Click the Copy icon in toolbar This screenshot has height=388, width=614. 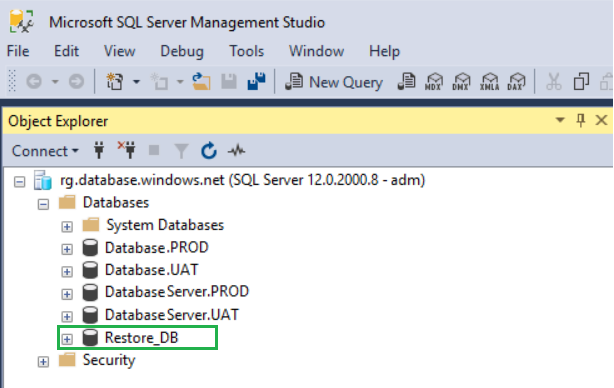pyautogui.click(x=581, y=82)
